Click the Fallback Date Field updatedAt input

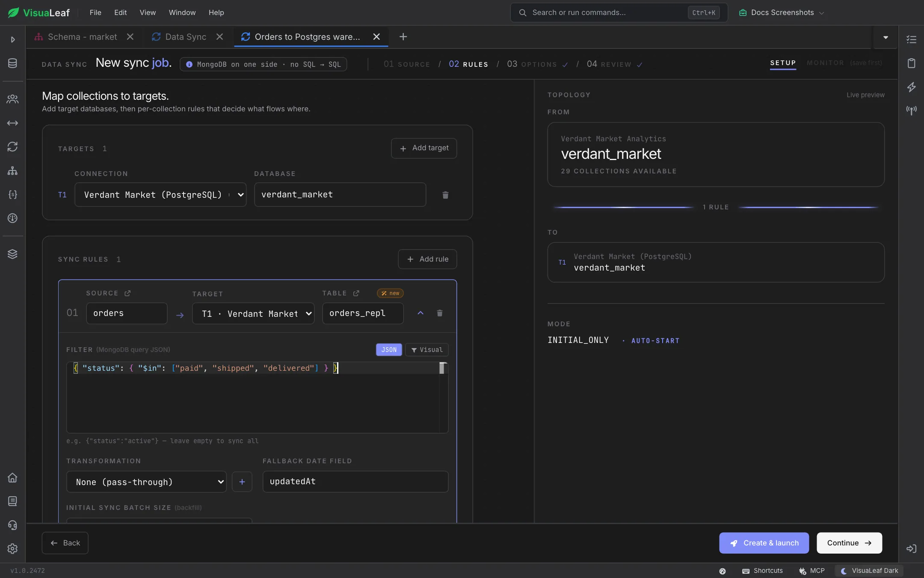[x=355, y=482]
